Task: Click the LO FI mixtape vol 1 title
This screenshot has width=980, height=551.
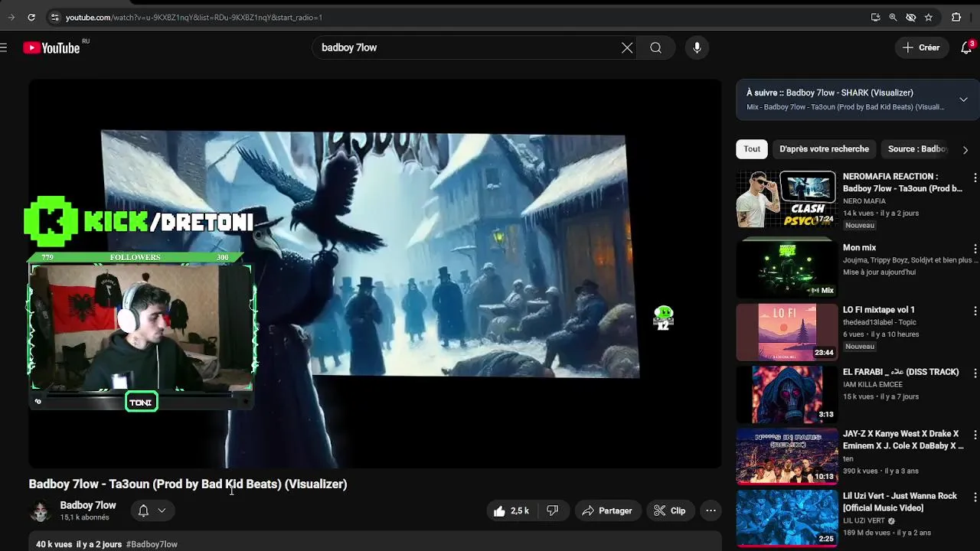Action: [879, 310]
